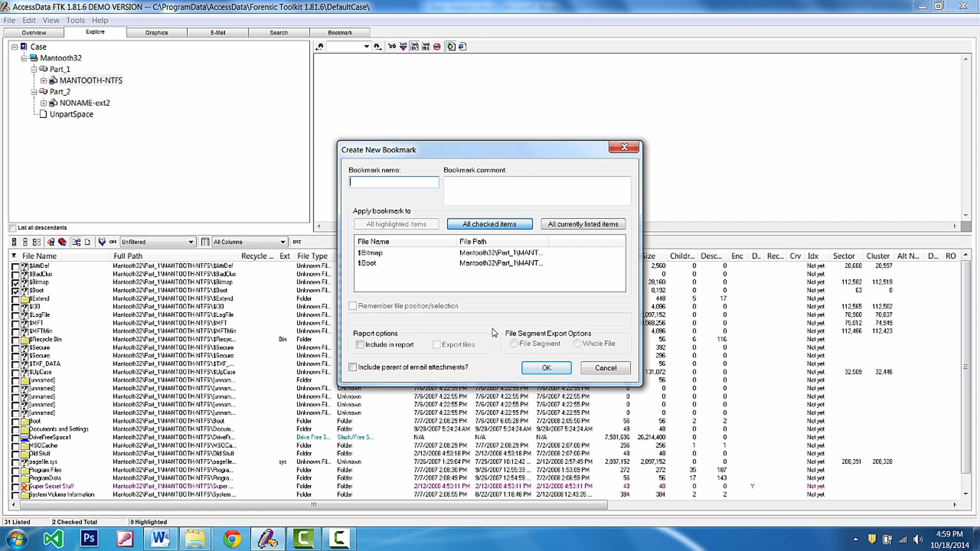Click the red prohibited-glasses viewer icon
The width and height of the screenshot is (980, 551).
[437, 47]
